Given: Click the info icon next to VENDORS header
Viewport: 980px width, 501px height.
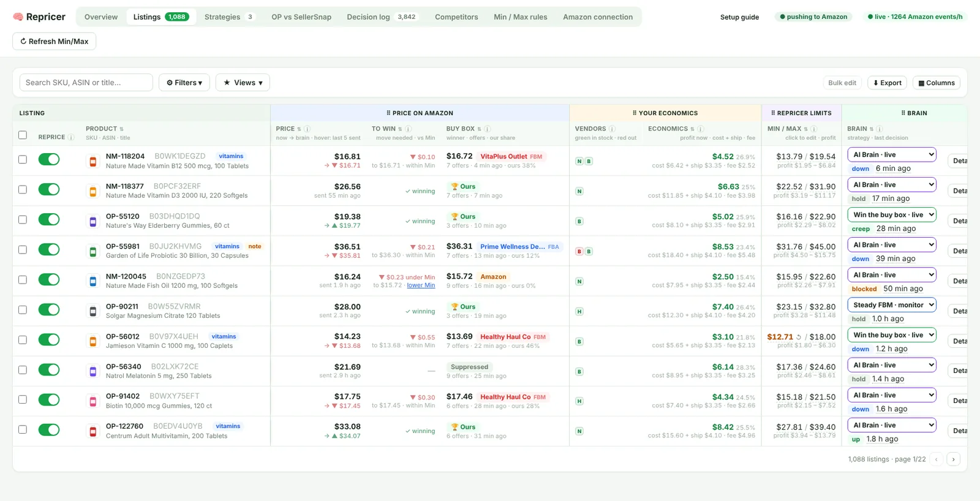Looking at the screenshot, I should click(612, 129).
